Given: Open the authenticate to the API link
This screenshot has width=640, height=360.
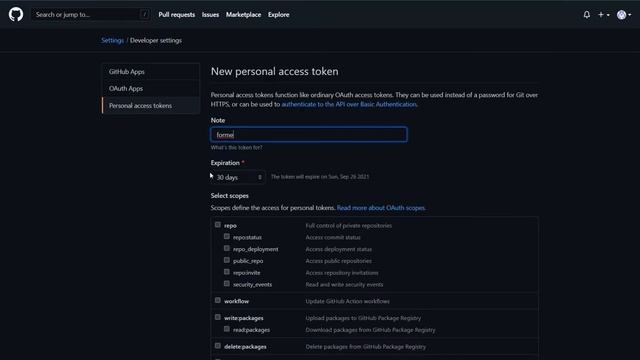Looking at the screenshot, I should click(349, 104).
